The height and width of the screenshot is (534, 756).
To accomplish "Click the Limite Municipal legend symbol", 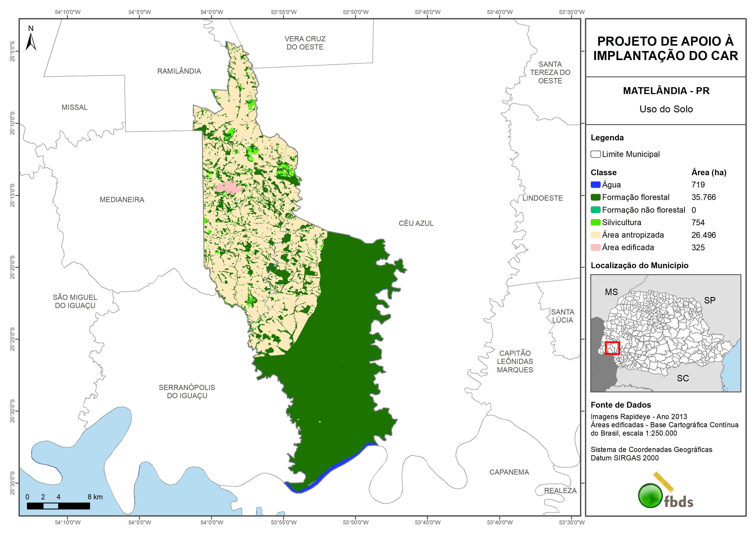I will pyautogui.click(x=595, y=154).
